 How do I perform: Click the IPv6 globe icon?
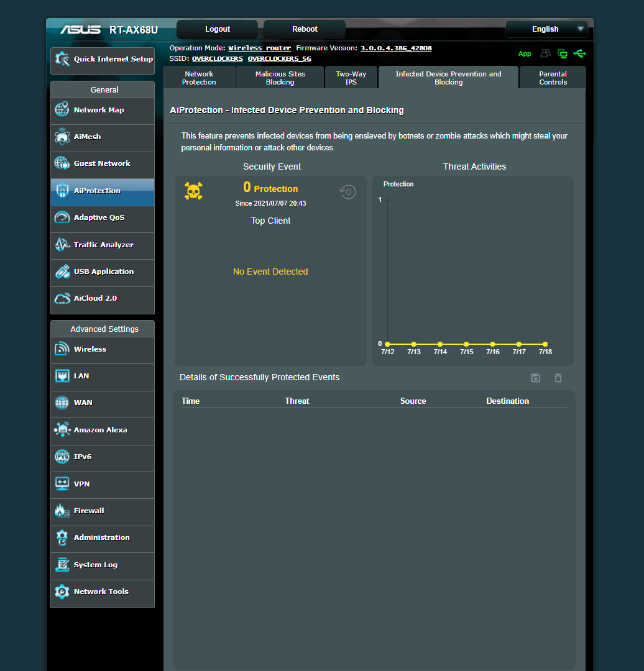point(62,457)
